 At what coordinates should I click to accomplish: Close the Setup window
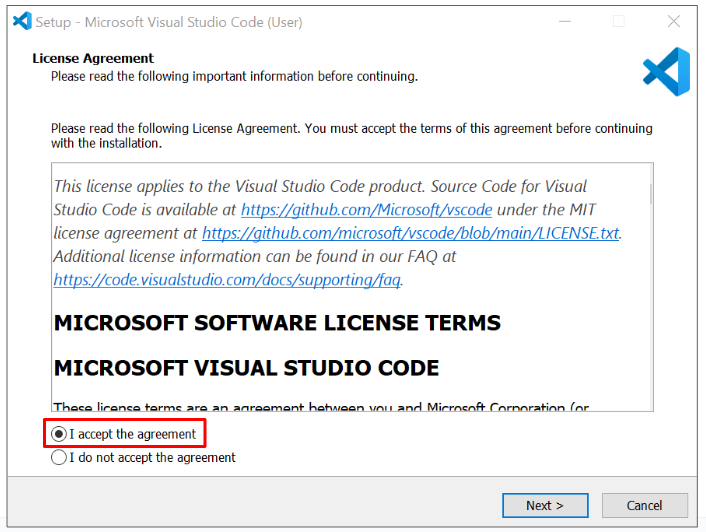673,21
